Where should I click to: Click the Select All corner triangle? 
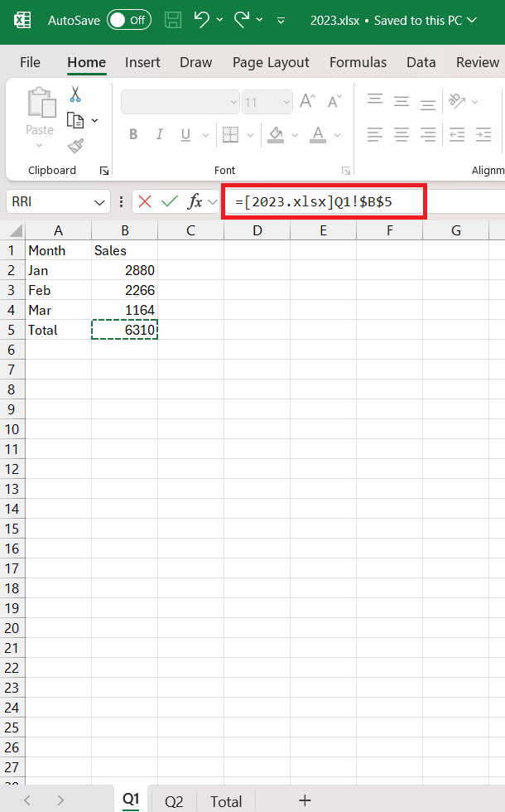click(x=16, y=230)
